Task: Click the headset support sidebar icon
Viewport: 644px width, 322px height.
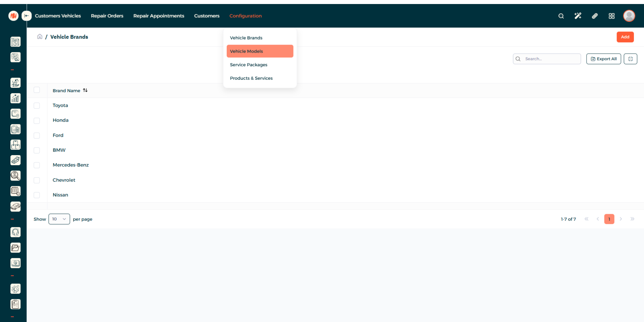Action: coord(15,232)
